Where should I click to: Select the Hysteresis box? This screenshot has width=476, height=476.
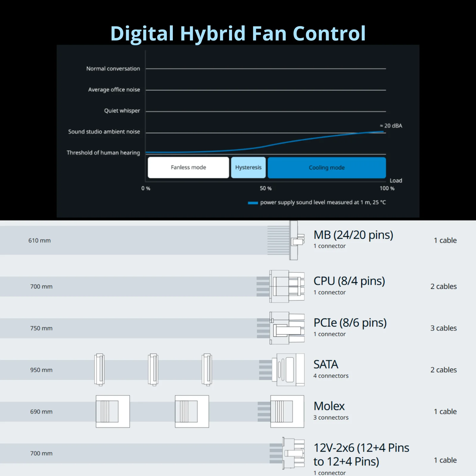(x=248, y=167)
